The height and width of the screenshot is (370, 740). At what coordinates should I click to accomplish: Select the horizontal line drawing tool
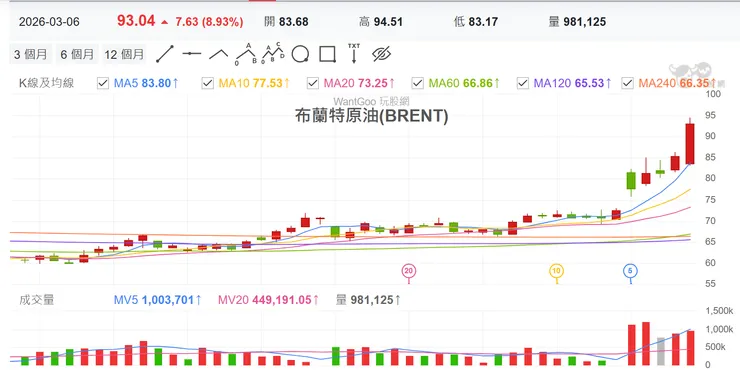tap(192, 54)
